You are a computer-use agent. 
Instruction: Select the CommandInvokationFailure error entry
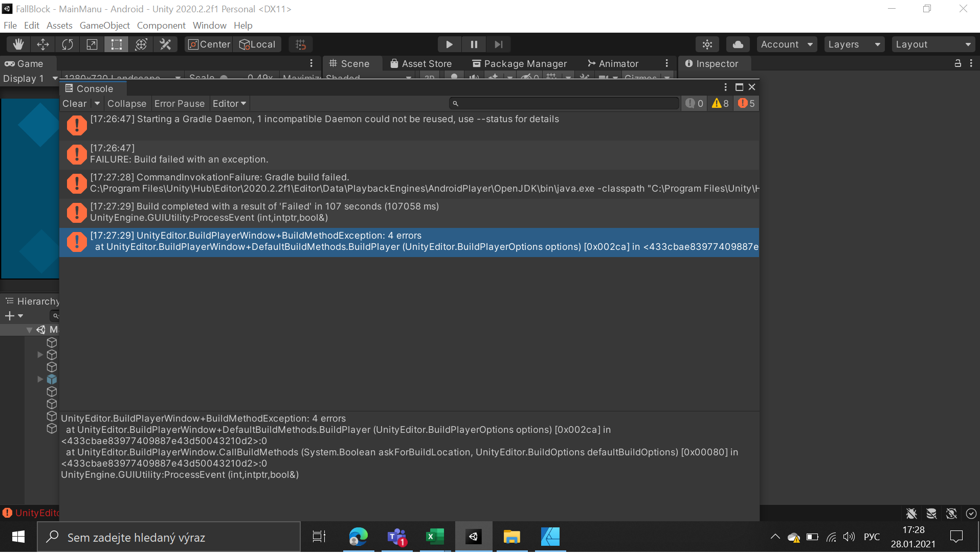tap(409, 184)
